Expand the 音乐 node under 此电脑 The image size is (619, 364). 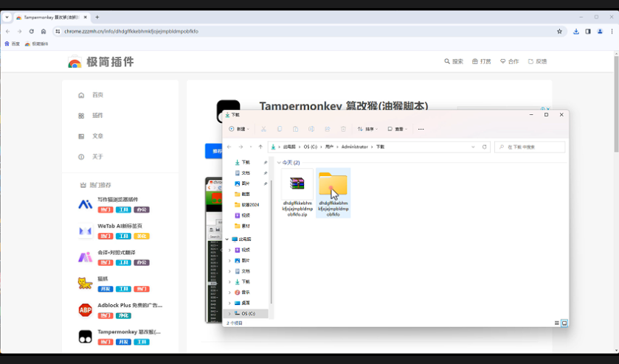coord(229,293)
